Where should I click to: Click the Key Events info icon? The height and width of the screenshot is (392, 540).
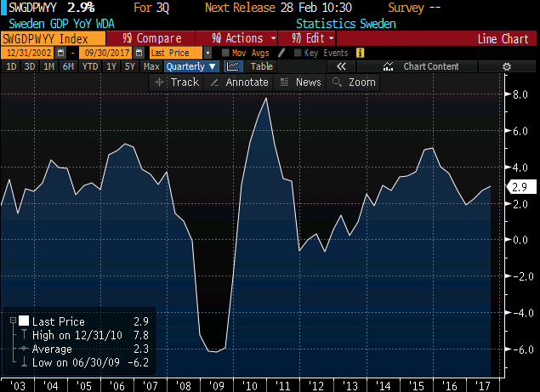tap(360, 53)
